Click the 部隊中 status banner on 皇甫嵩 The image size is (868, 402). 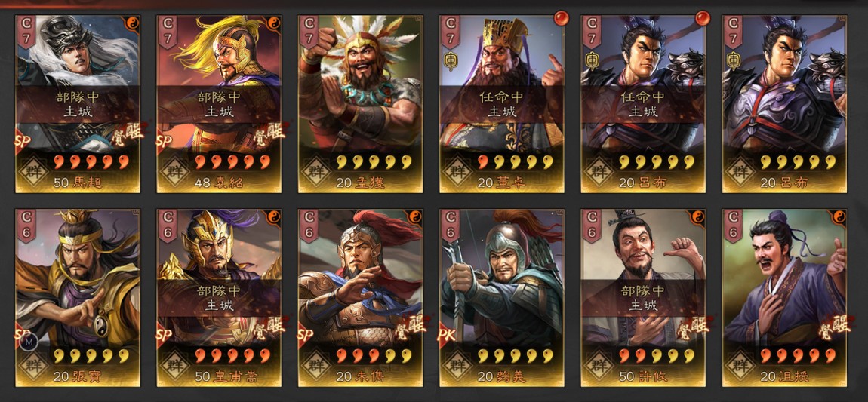click(x=219, y=298)
